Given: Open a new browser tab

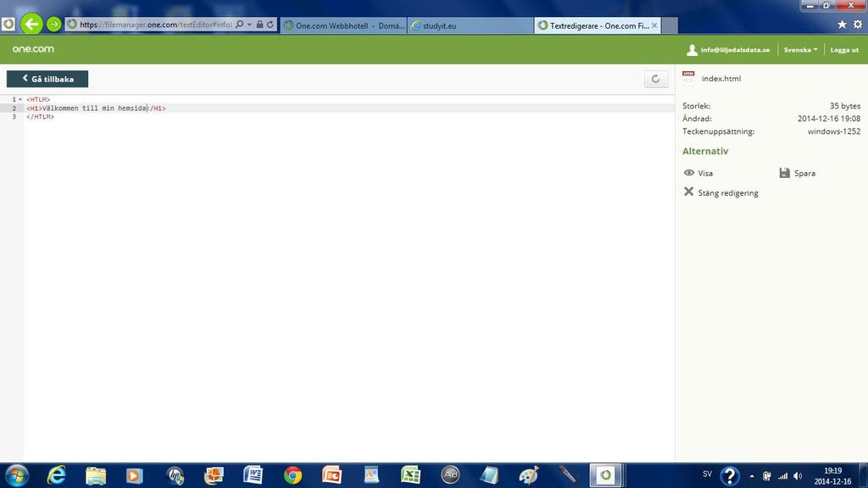Looking at the screenshot, I should click(x=670, y=25).
